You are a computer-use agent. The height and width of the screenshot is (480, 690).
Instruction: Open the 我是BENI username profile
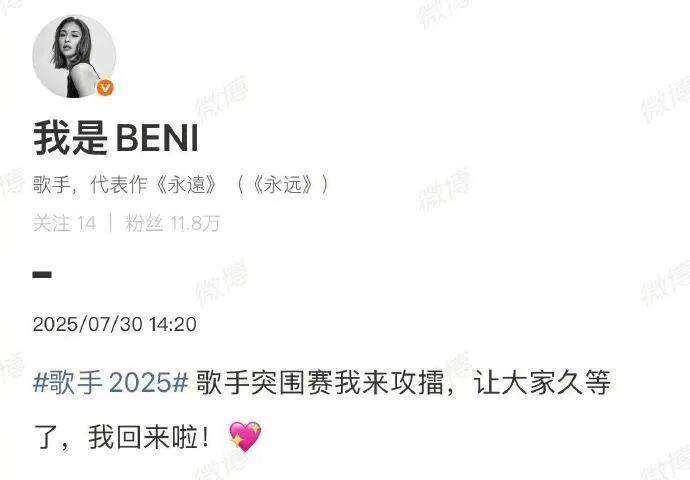tap(116, 138)
